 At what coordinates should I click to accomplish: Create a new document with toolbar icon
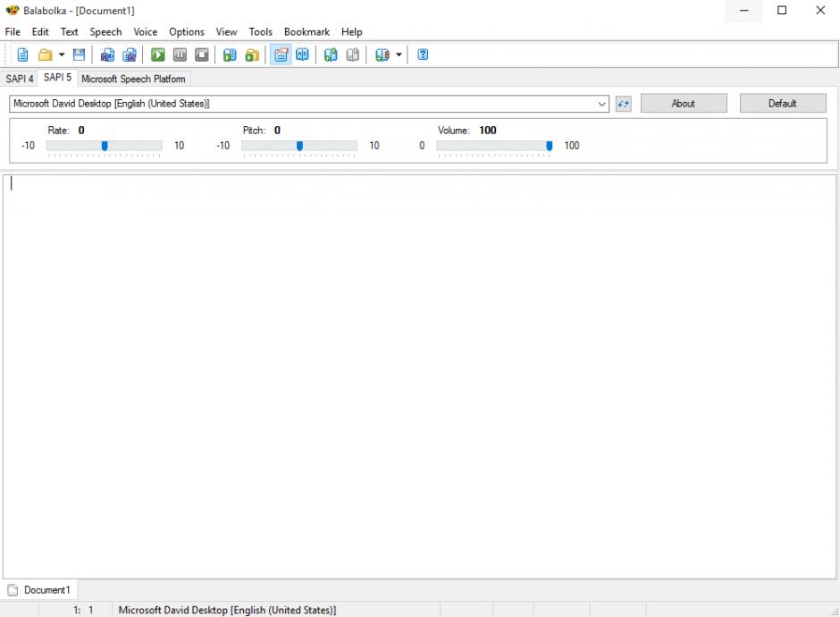coord(22,55)
